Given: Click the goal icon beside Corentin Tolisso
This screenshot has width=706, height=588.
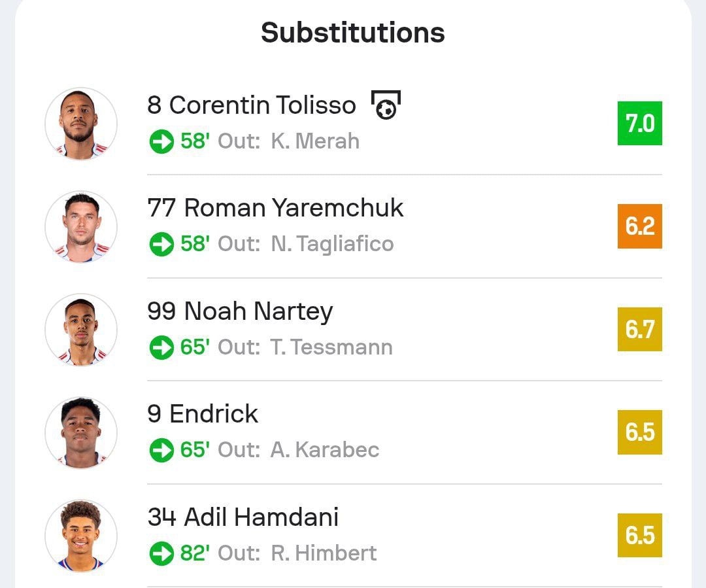Looking at the screenshot, I should pyautogui.click(x=386, y=105).
